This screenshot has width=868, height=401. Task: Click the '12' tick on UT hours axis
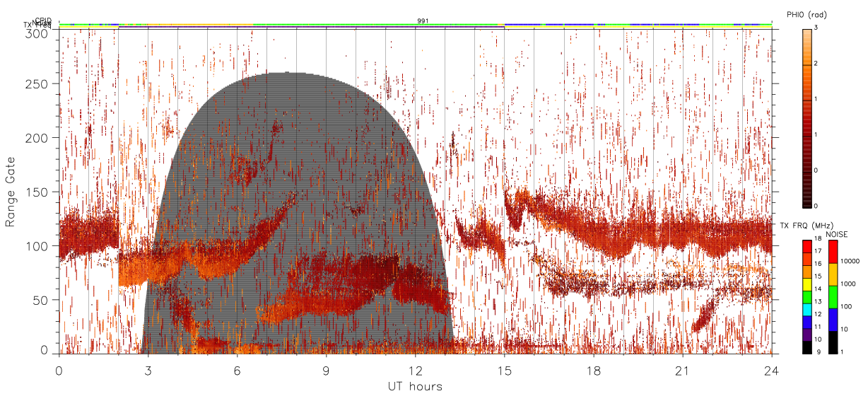415,370
